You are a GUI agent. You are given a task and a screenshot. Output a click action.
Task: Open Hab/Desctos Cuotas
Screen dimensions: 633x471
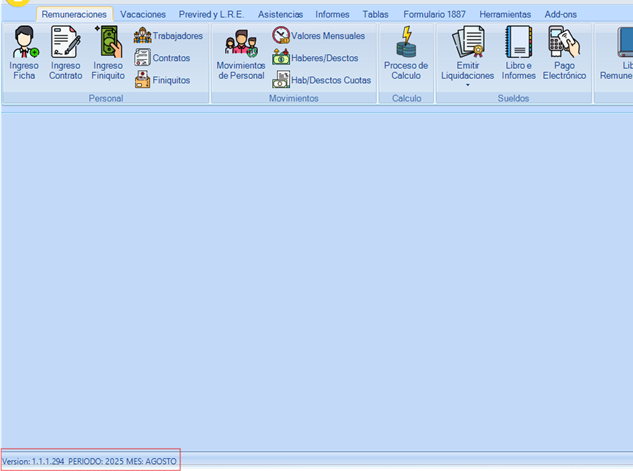click(321, 80)
